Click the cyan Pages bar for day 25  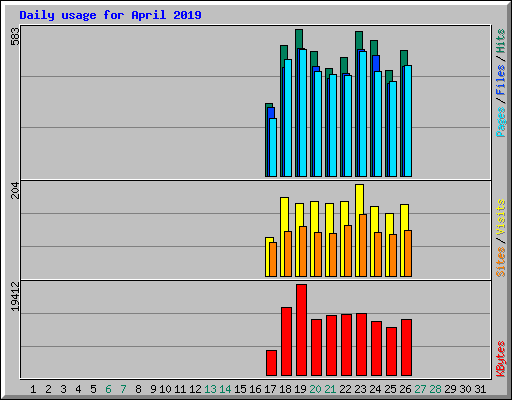393,129
